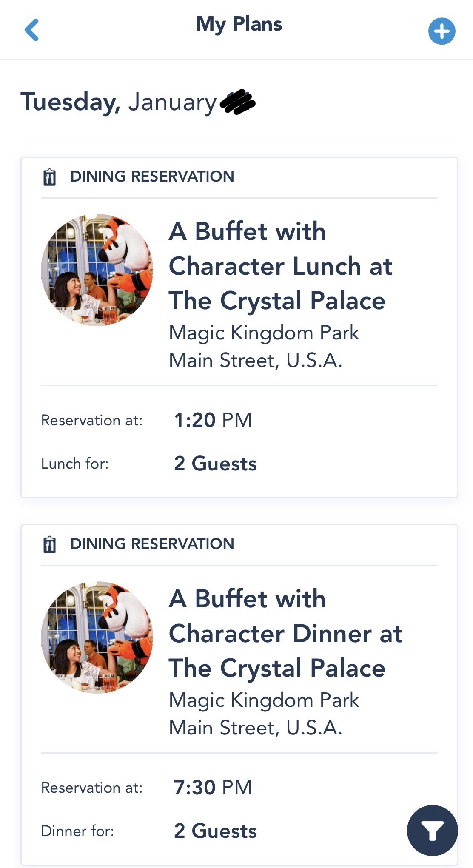Tap the lunch reservation dining icon
Image resolution: width=473 pixels, height=868 pixels.
(x=50, y=177)
